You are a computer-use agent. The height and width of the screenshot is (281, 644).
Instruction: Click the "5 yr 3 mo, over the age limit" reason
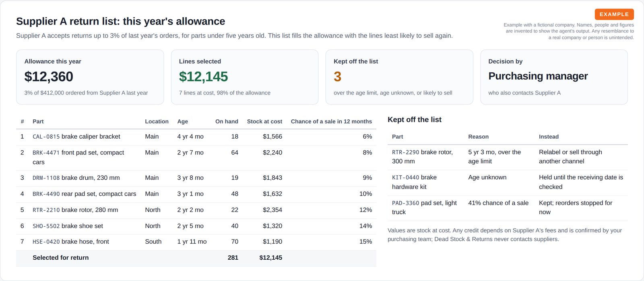coord(494,157)
